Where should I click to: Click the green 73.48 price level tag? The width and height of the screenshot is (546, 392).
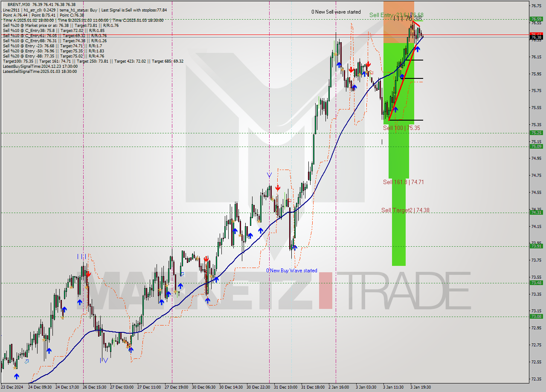coord(536,283)
